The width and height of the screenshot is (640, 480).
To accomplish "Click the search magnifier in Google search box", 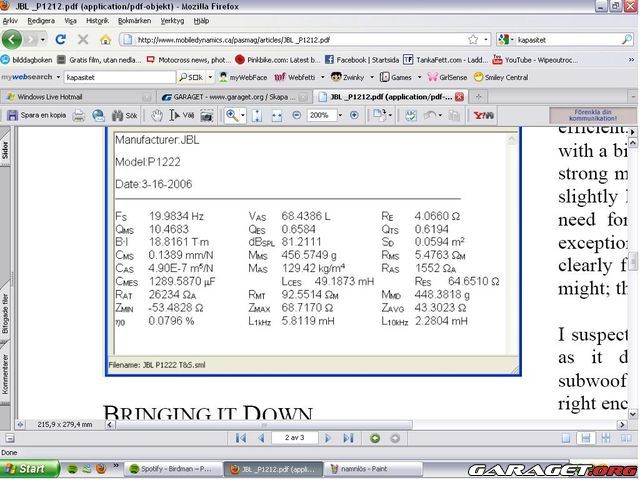I will (627, 40).
